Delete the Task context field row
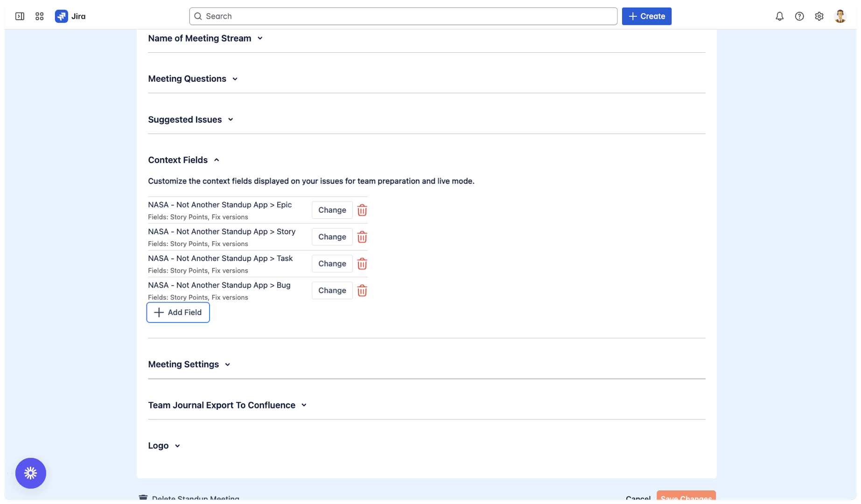Image resolution: width=861 pixels, height=504 pixels. [362, 264]
